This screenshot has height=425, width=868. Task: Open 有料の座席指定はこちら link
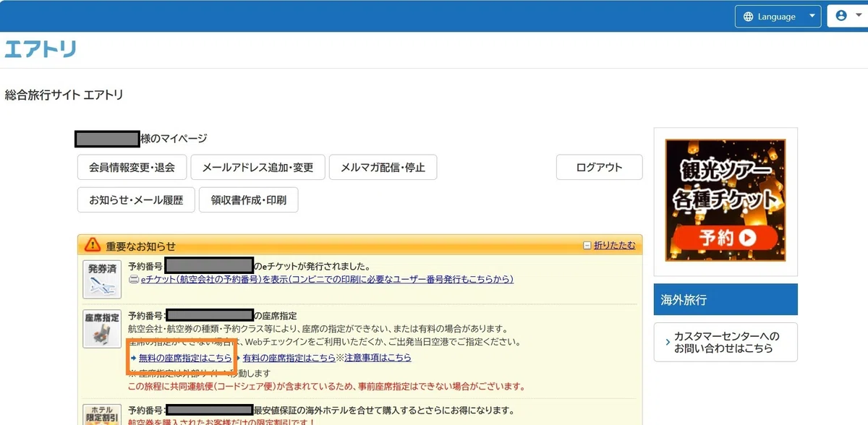pos(289,358)
